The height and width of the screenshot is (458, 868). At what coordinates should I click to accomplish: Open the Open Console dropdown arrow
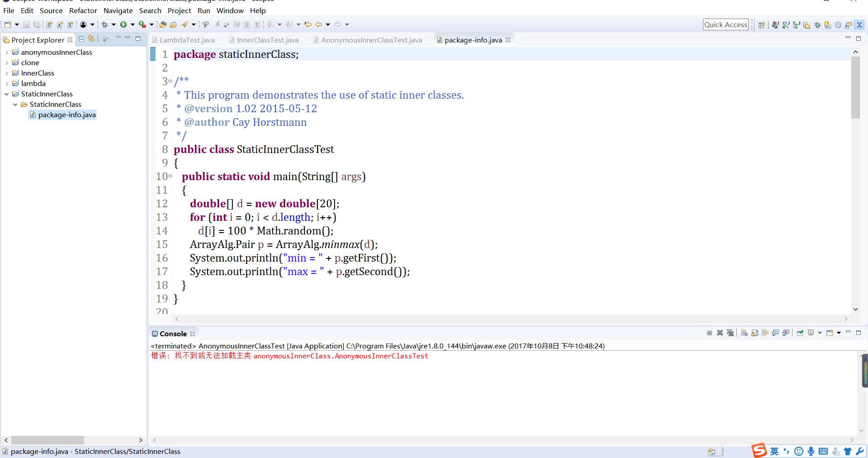pyautogui.click(x=839, y=333)
